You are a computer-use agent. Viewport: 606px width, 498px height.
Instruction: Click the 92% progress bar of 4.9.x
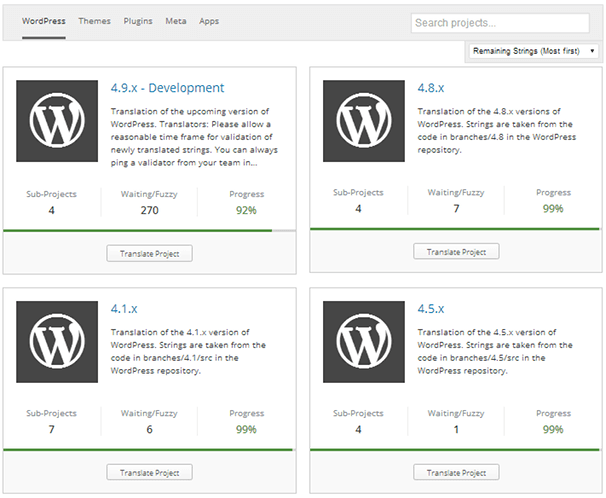click(150, 231)
